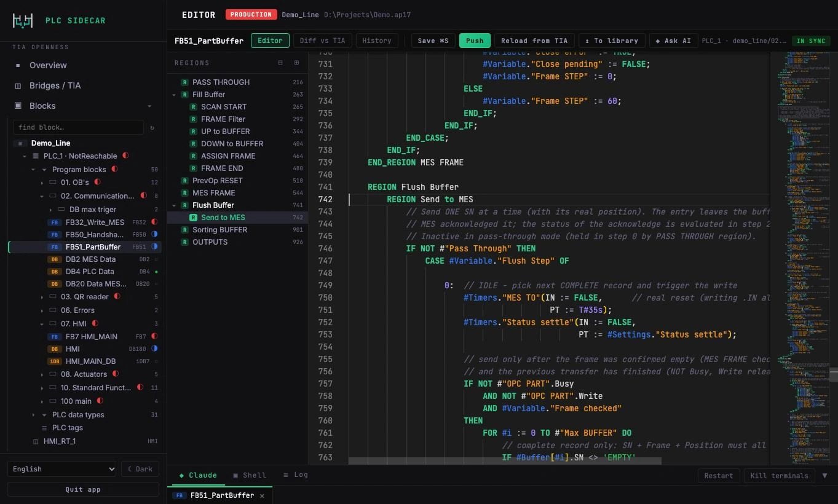Push the block with the green Push button
Image resolution: width=838 pixels, height=504 pixels.
click(475, 41)
